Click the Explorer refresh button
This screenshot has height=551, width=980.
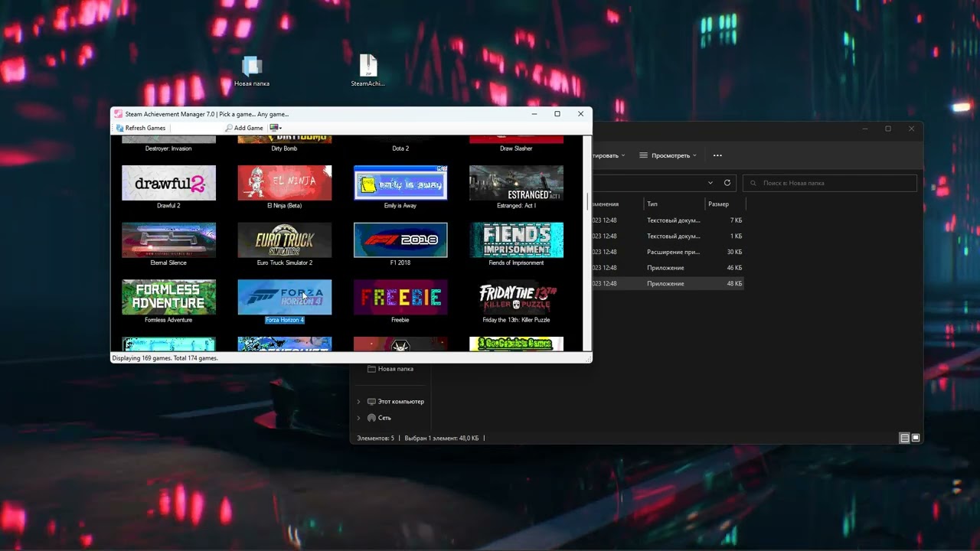pyautogui.click(x=727, y=183)
